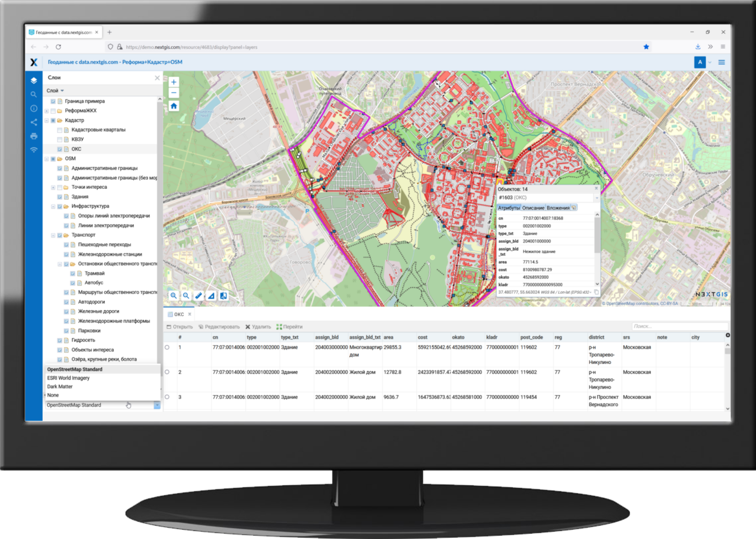Choose ESRI World Imagery basemap
Image resolution: width=756 pixels, height=539 pixels.
click(x=103, y=378)
